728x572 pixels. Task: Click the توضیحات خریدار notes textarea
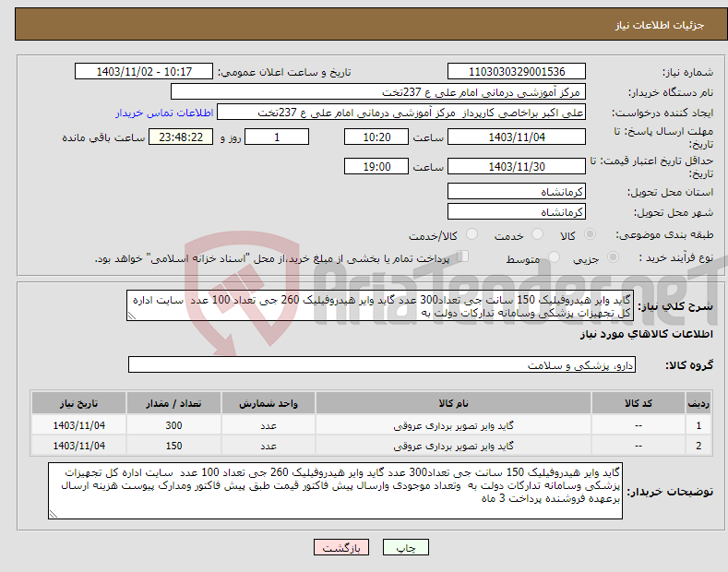[335, 491]
